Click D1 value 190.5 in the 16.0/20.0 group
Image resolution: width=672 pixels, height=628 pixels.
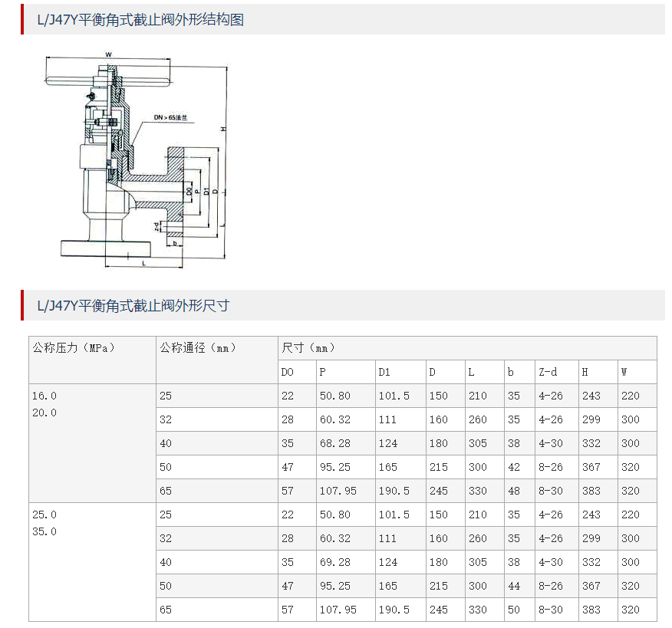pyautogui.click(x=394, y=491)
